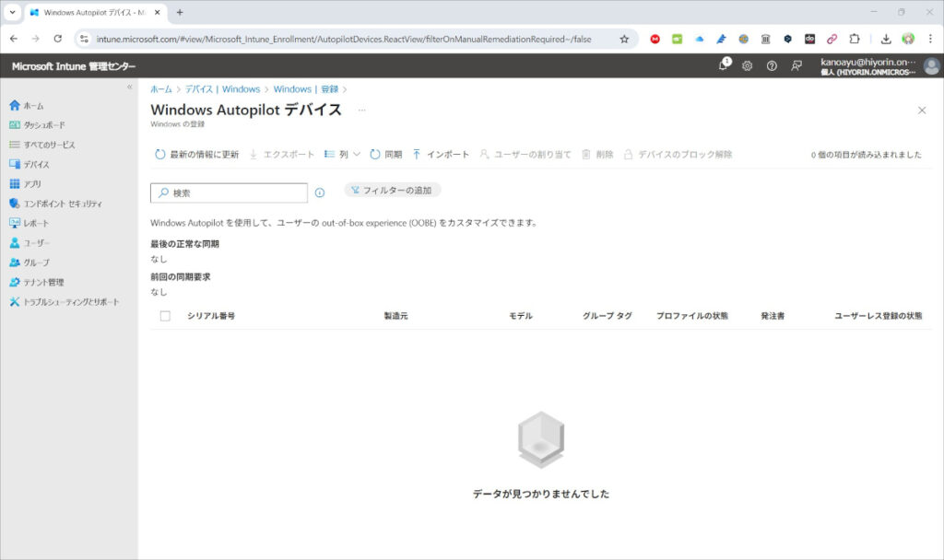The width and height of the screenshot is (944, 560).
Task: Open トラブルシューティングとサポート in the sidebar
Action: pyautogui.click(x=64, y=302)
